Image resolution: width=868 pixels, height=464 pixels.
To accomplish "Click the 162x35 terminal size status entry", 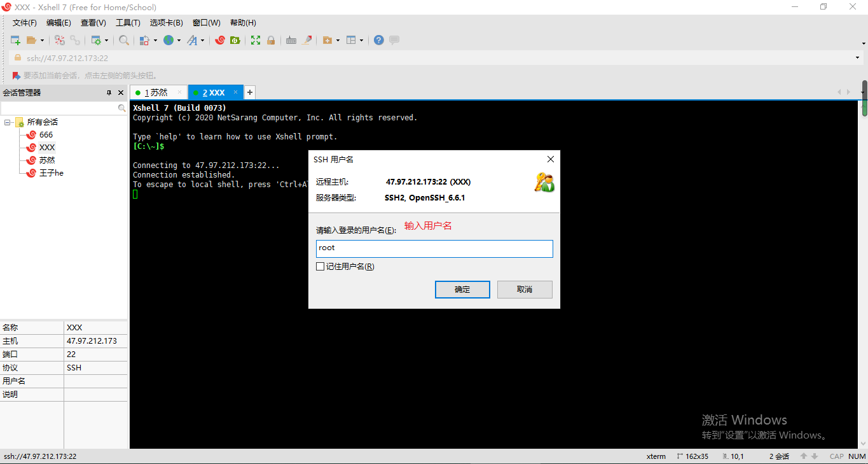I will 692,456.
